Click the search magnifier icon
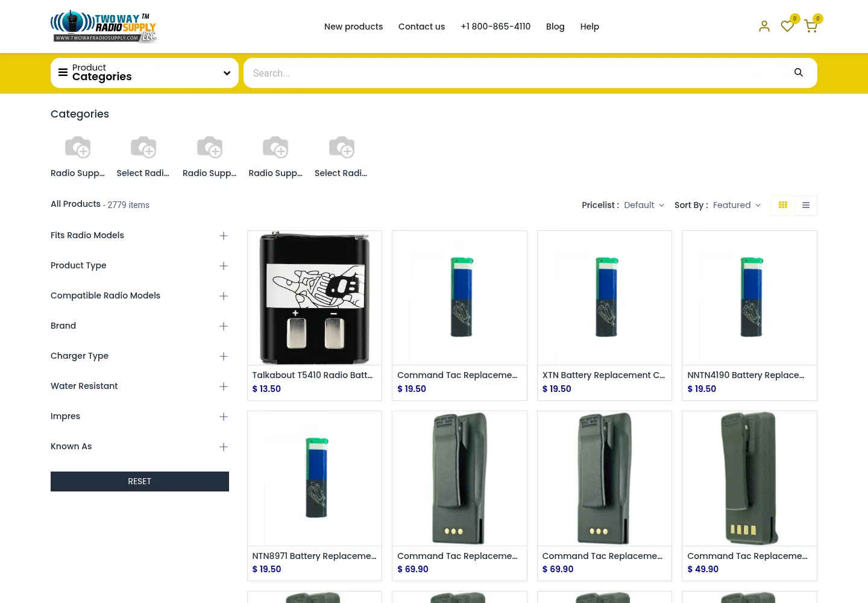The width and height of the screenshot is (868, 603). [799, 73]
